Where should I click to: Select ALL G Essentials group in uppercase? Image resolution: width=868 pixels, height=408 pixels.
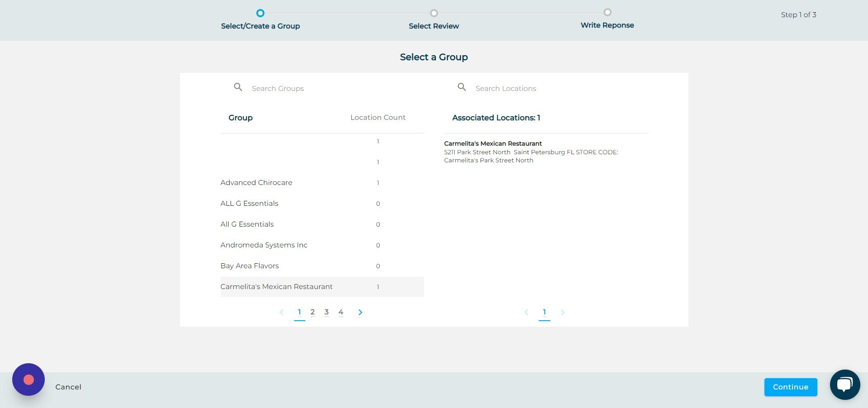(x=322, y=204)
